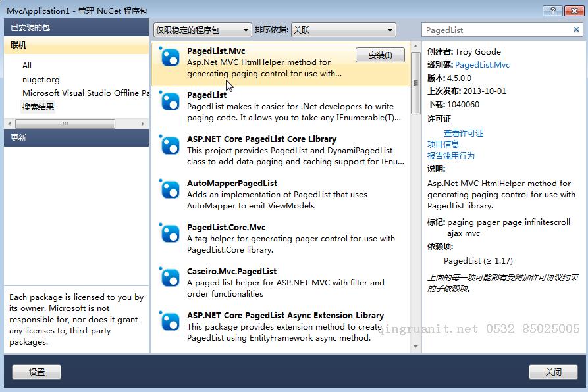This screenshot has width=588, height=392.
Task: Click the 关闭 close button
Action: (554, 372)
